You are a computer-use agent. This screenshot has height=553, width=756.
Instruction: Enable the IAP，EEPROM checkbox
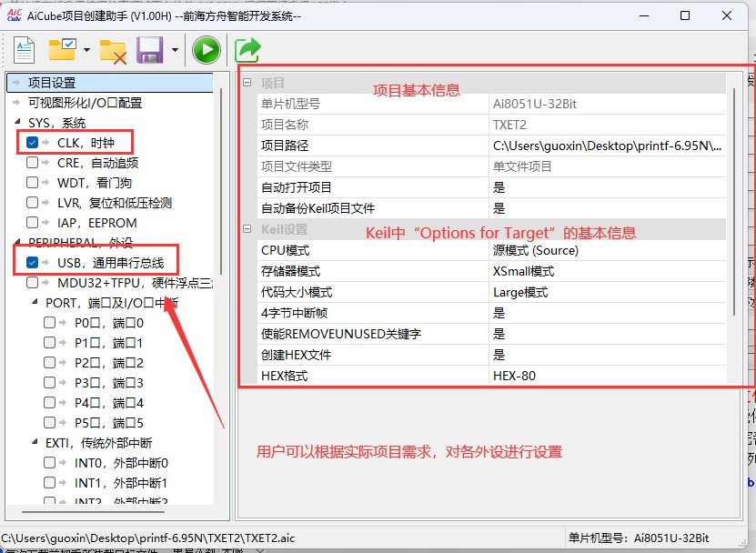(x=33, y=222)
